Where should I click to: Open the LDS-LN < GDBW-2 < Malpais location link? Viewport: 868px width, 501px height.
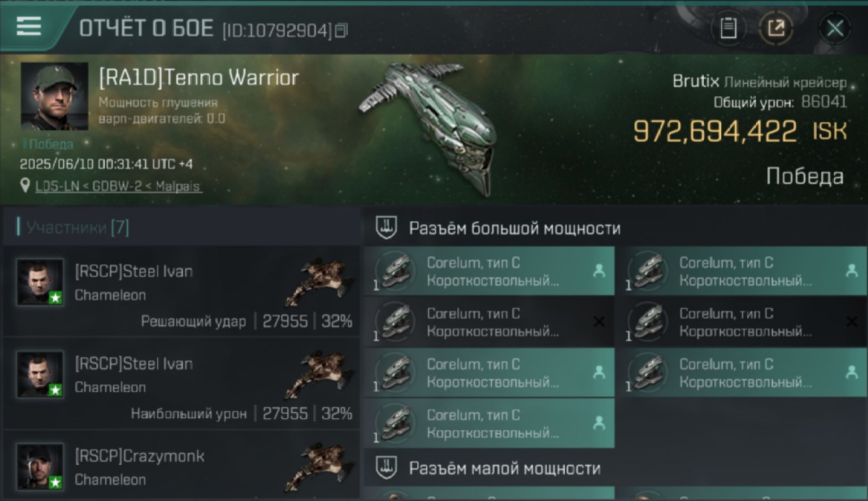[x=118, y=186]
